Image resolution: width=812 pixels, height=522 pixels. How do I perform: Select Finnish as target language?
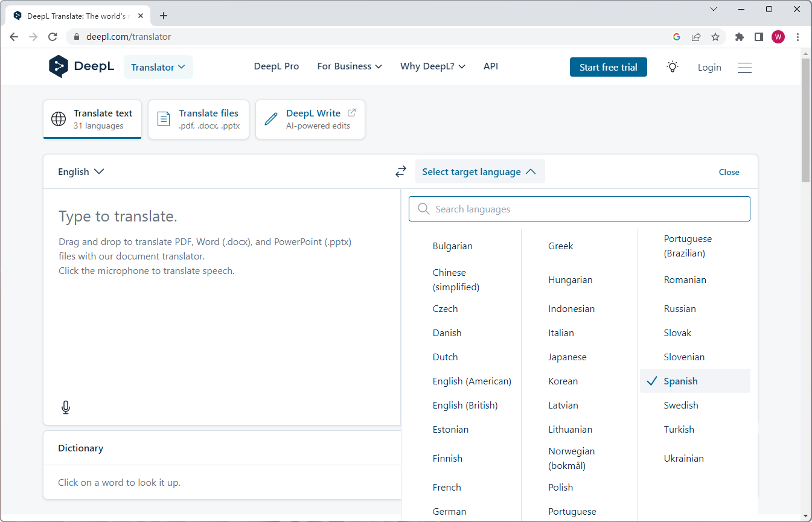point(447,459)
